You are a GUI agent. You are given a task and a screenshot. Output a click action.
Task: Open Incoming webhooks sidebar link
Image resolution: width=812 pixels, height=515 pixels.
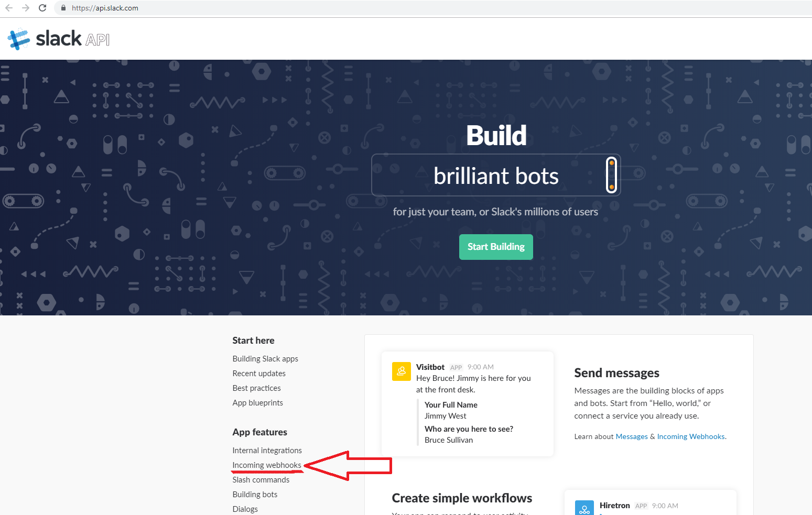pos(267,465)
